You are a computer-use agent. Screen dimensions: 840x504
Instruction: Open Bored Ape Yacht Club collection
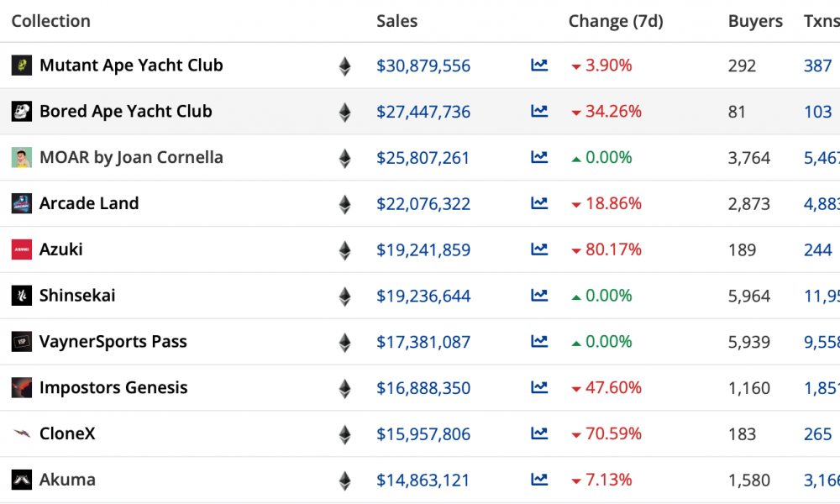coord(126,112)
